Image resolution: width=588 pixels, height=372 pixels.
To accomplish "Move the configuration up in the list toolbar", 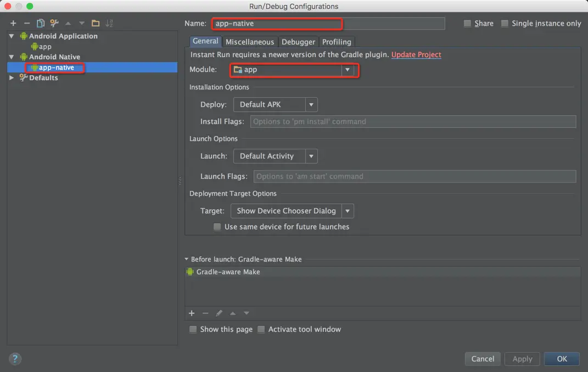I will (x=68, y=23).
